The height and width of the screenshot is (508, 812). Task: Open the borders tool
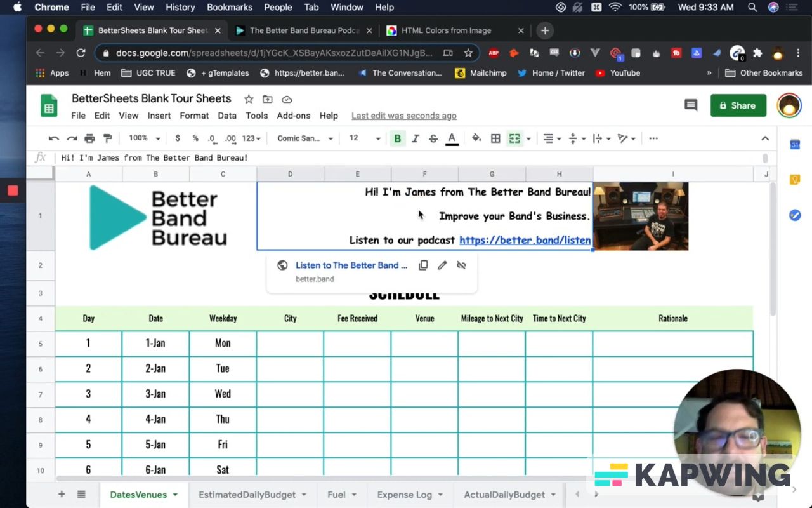pyautogui.click(x=495, y=138)
